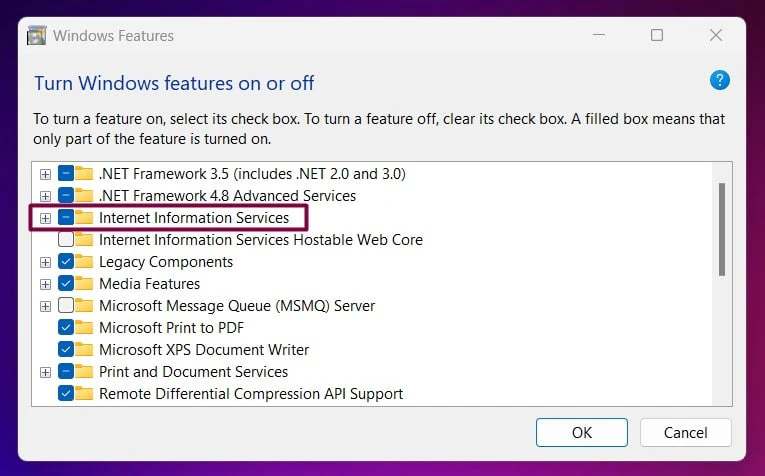
Task: Expand the Legacy Components node
Action: point(45,262)
